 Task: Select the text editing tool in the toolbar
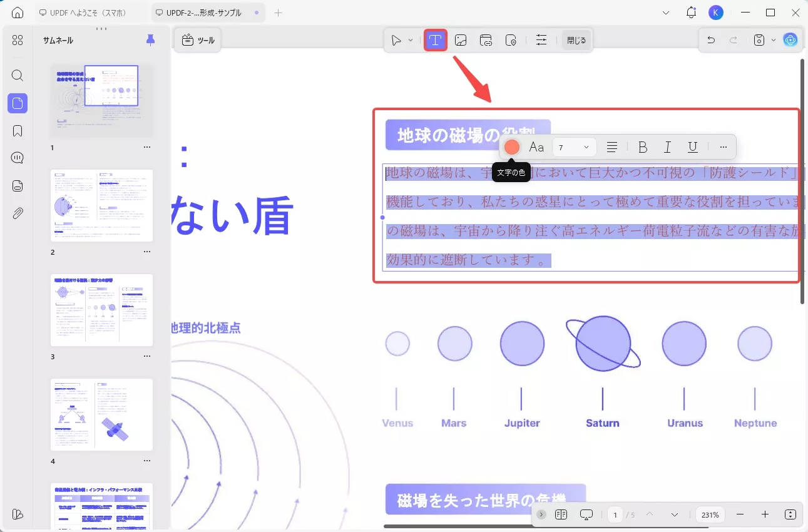click(x=436, y=39)
